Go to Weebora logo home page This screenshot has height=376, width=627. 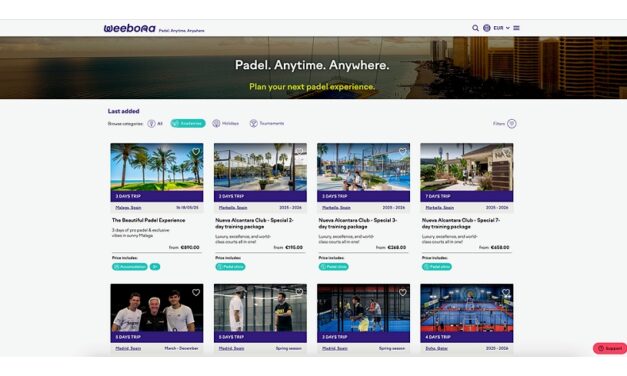[130, 28]
